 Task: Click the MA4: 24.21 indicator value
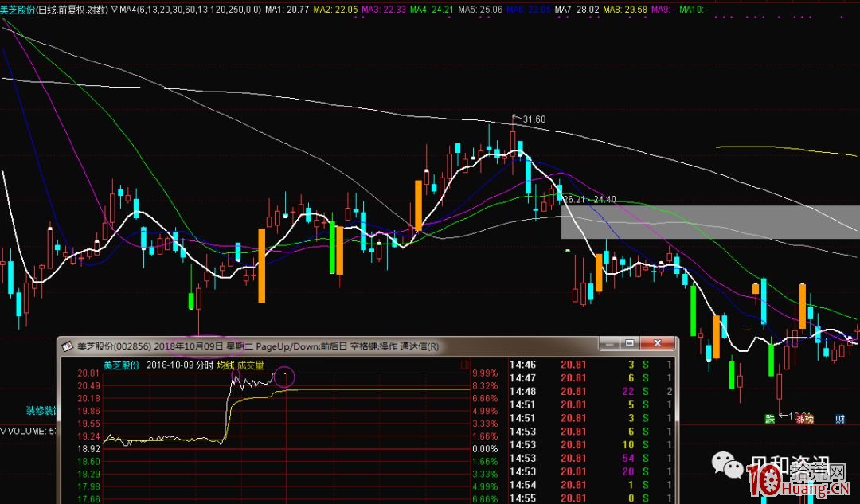coord(432,10)
